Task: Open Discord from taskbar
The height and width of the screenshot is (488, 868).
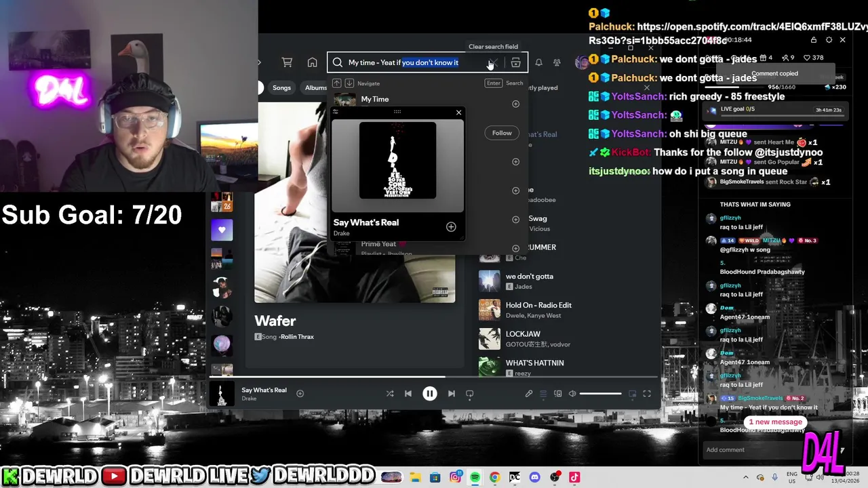Action: point(534,477)
